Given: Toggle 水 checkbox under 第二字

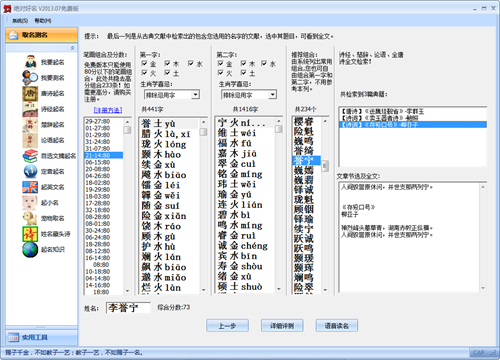Looking at the screenshot, I should [264, 63].
